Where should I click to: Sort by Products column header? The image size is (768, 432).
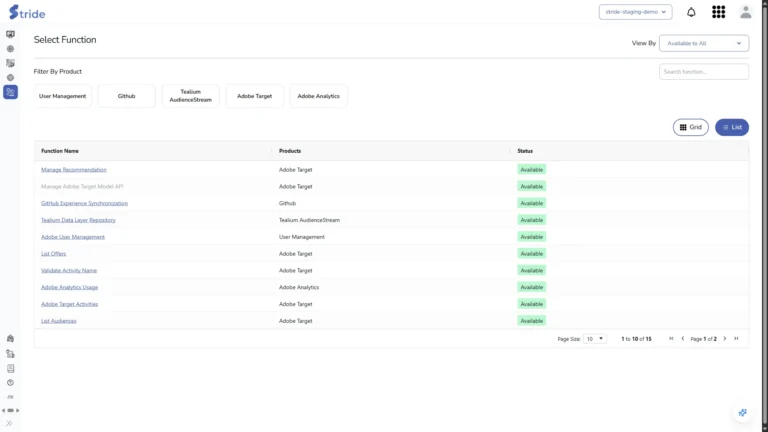(290, 151)
